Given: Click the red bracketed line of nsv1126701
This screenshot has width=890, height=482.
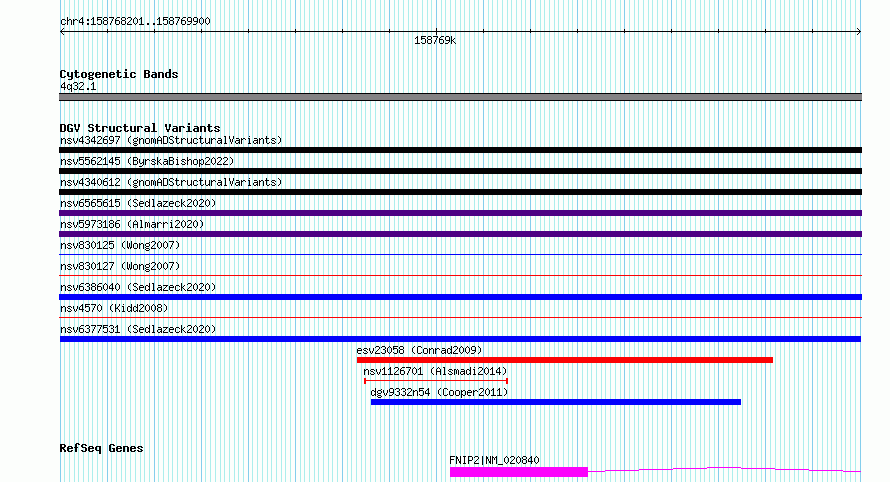Looking at the screenshot, I should click(x=436, y=381).
